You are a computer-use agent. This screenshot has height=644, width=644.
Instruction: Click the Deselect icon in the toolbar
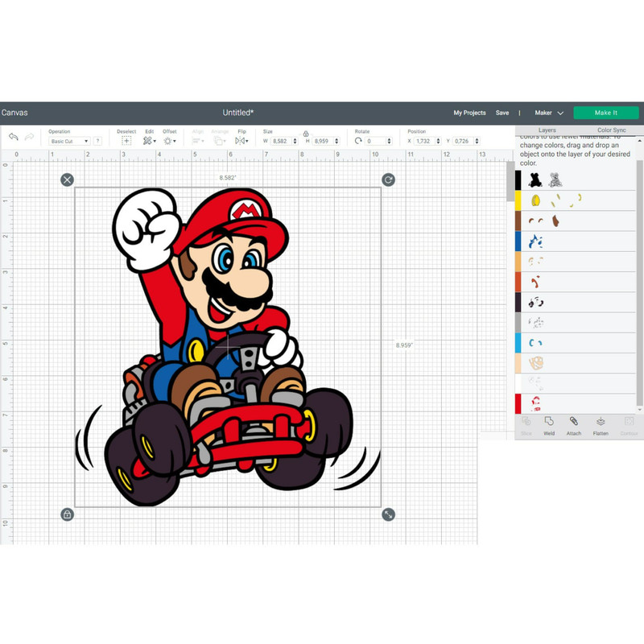(126, 140)
